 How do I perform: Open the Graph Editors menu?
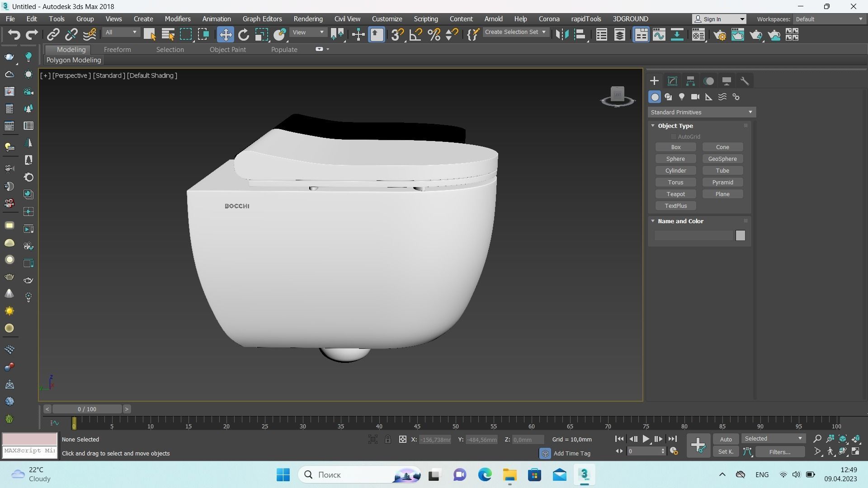(262, 19)
